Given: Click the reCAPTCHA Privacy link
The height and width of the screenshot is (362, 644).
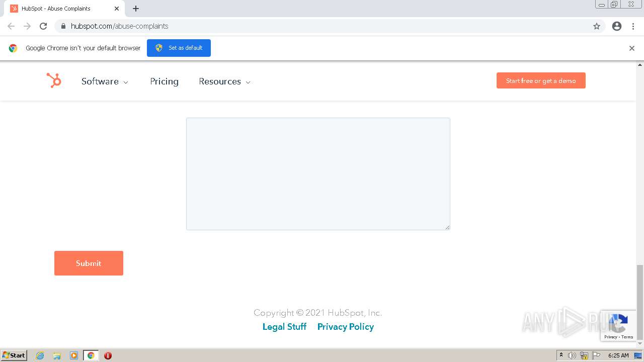Looking at the screenshot, I should click(x=611, y=337).
